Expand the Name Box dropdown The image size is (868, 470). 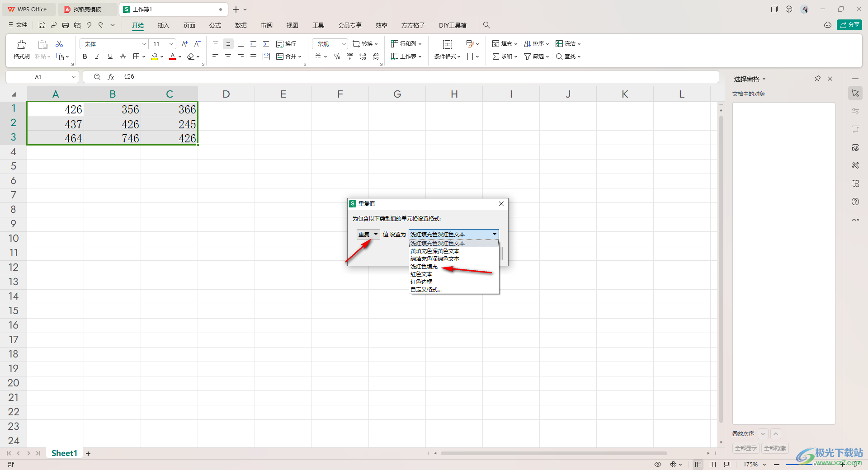[74, 77]
